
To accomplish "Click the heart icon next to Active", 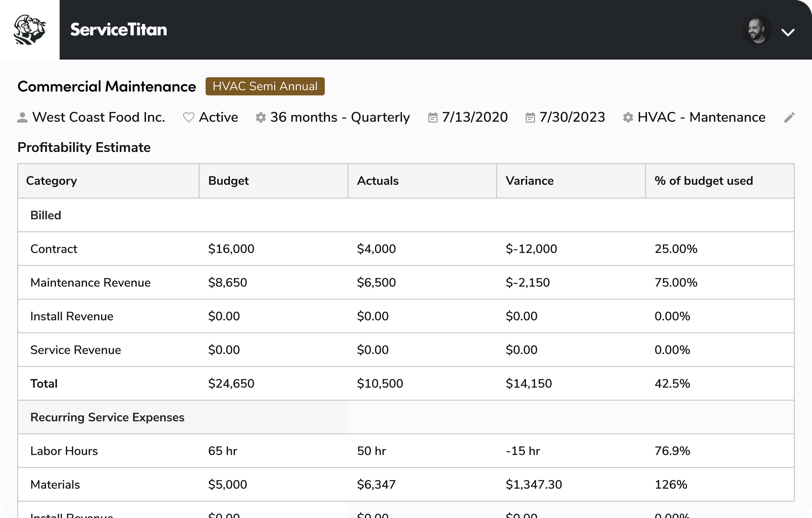I will [x=189, y=117].
